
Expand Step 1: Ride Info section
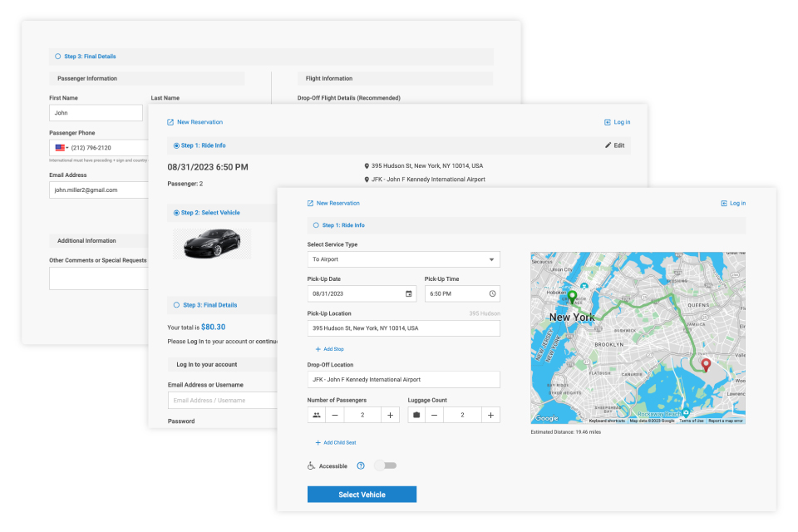click(316, 225)
